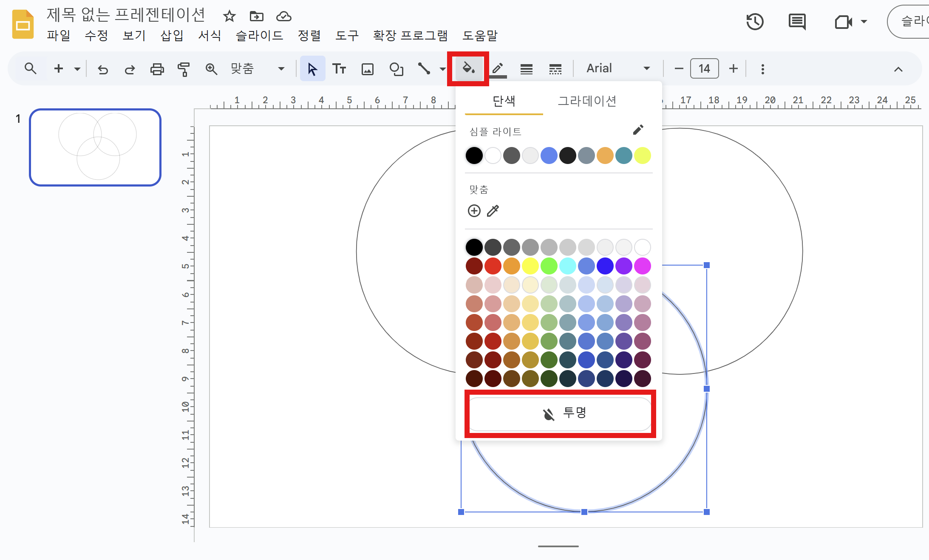Open the shapes tool

click(x=396, y=69)
